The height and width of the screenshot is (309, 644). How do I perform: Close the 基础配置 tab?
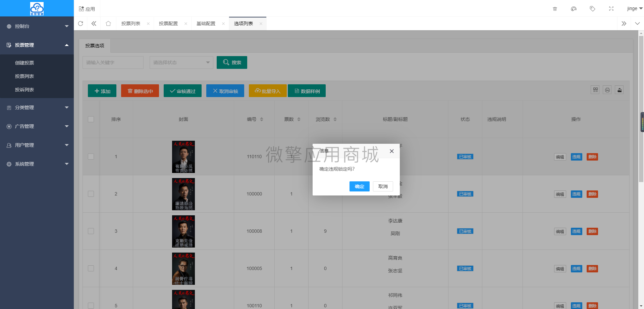223,24
